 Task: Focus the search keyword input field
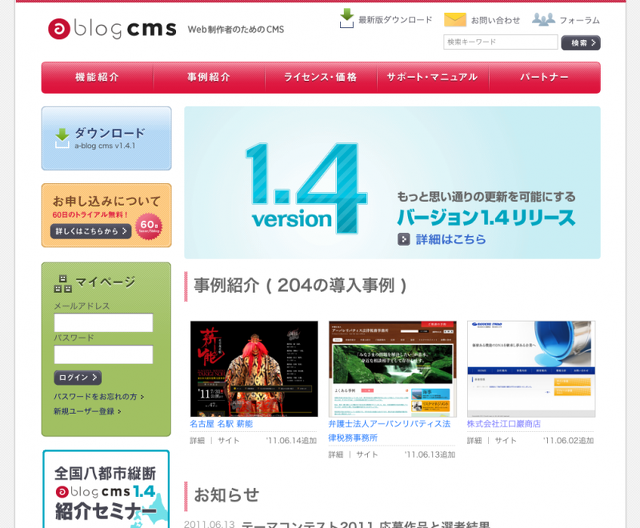coord(500,42)
